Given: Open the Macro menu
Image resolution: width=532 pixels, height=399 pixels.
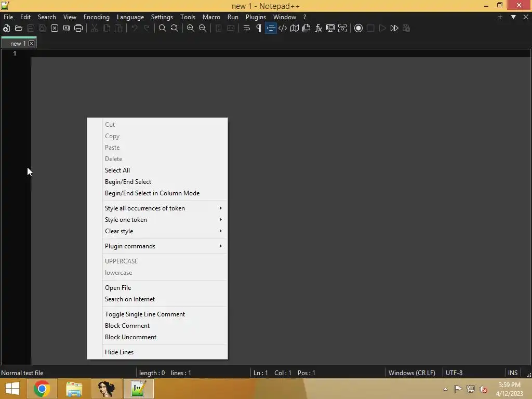Looking at the screenshot, I should pyautogui.click(x=211, y=17).
